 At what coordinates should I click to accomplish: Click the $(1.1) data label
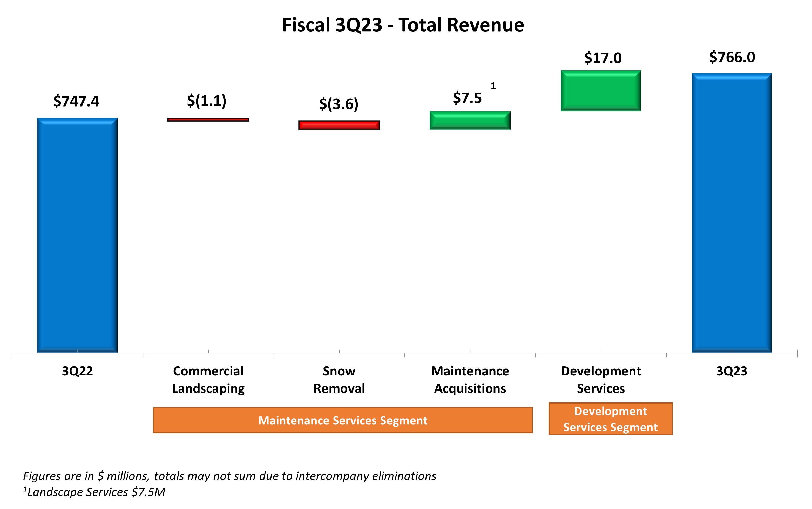207,101
